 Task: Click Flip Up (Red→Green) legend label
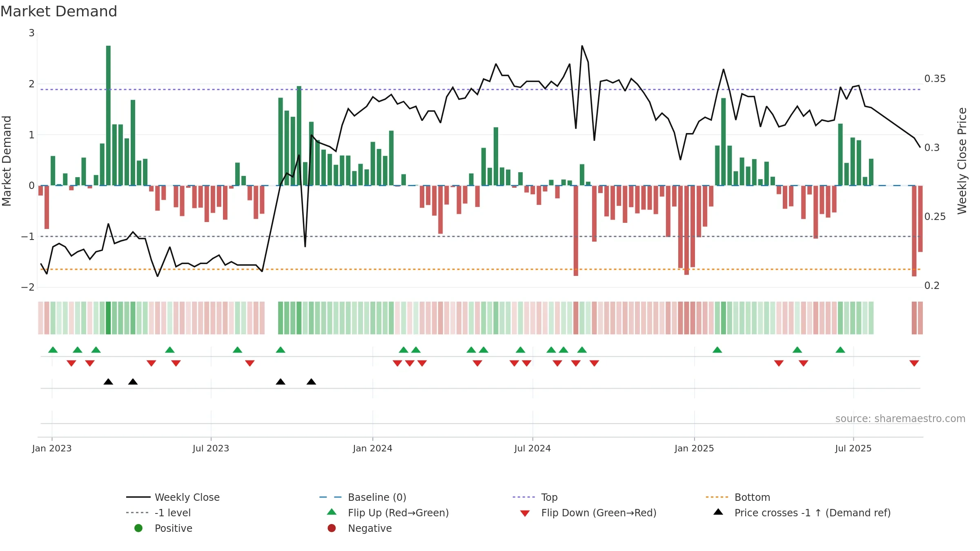pyautogui.click(x=398, y=513)
